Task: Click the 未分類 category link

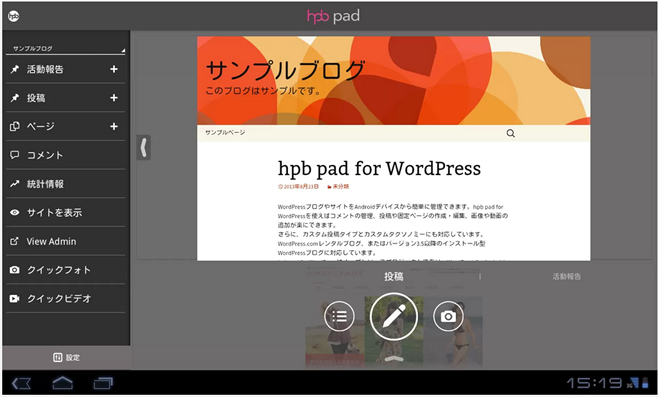Action: point(338,187)
